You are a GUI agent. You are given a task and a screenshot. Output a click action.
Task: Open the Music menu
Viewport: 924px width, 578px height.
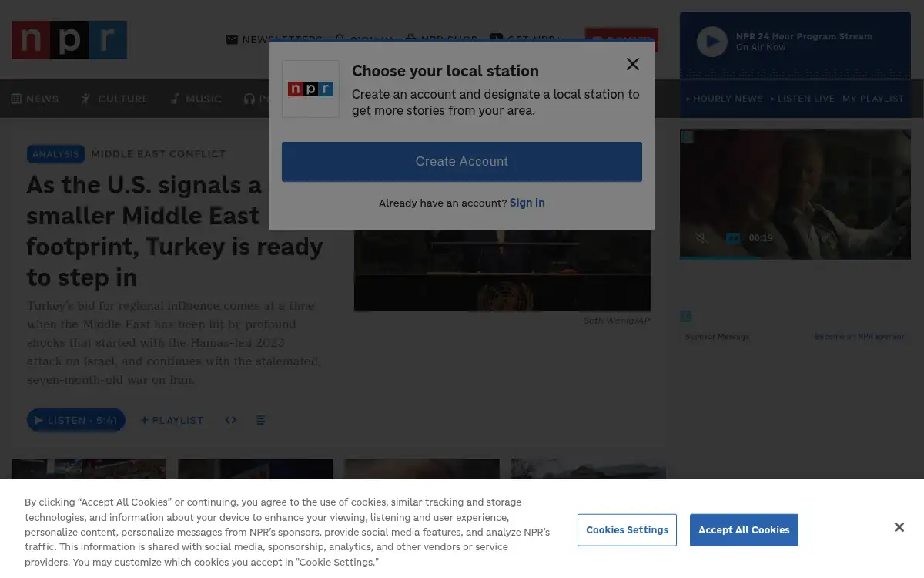[196, 99]
